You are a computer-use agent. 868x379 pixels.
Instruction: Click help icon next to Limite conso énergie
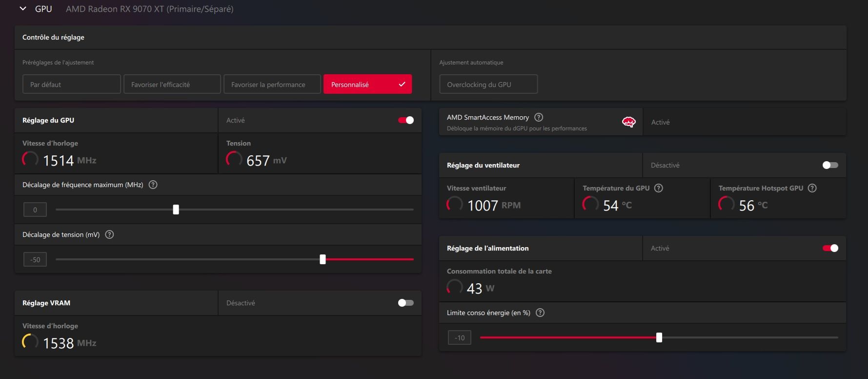pos(540,313)
